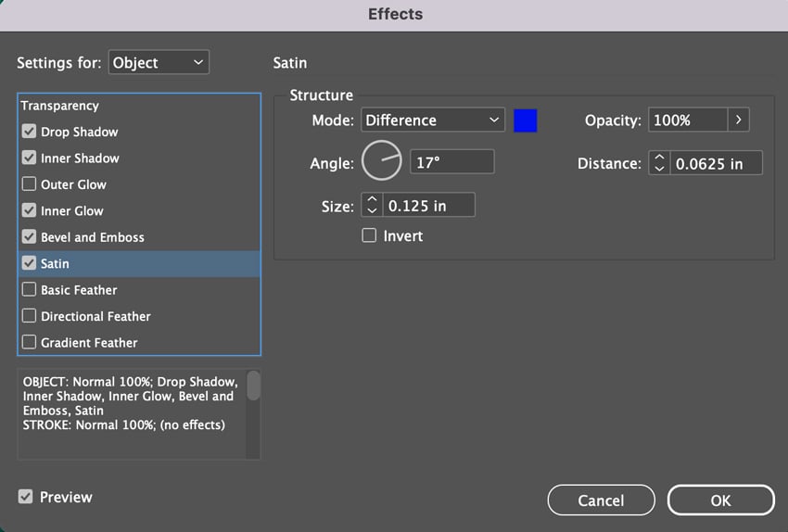Click the Cancel button
Viewport: 788px width, 532px height.
pos(601,500)
